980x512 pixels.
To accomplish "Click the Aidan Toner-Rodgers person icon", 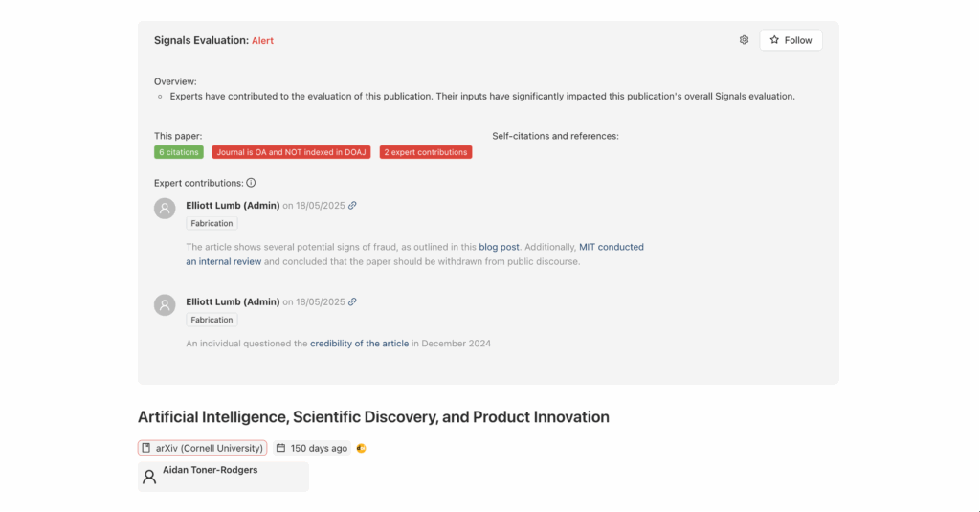I will click(148, 477).
